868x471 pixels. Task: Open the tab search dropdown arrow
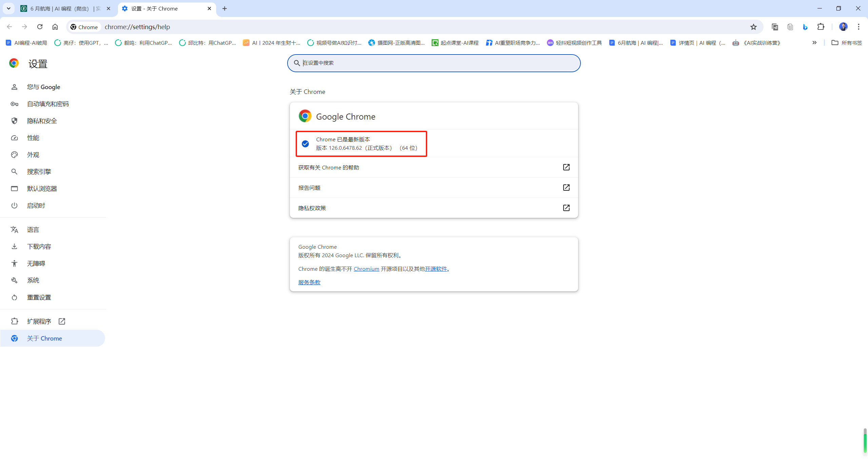point(9,8)
